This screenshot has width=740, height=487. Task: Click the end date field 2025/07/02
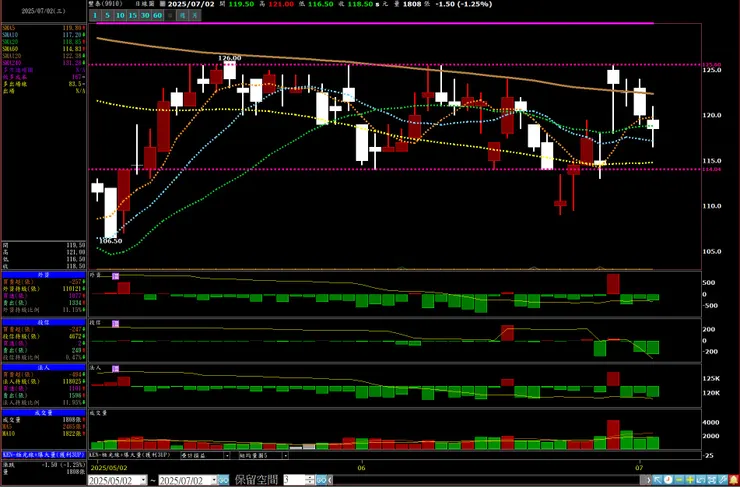point(185,480)
